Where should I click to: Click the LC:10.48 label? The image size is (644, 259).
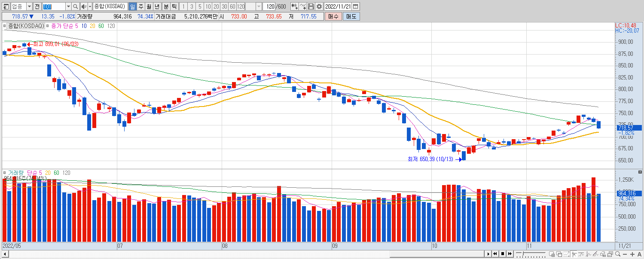[x=626, y=25]
